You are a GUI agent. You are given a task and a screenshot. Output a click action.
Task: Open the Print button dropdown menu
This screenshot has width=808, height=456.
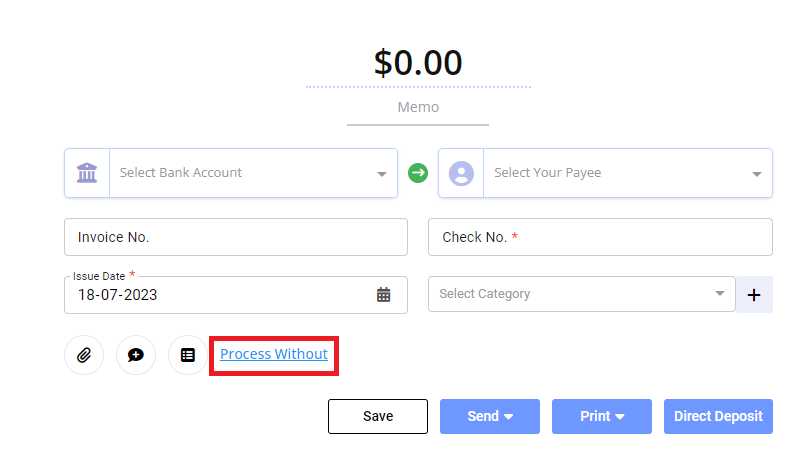coord(602,416)
